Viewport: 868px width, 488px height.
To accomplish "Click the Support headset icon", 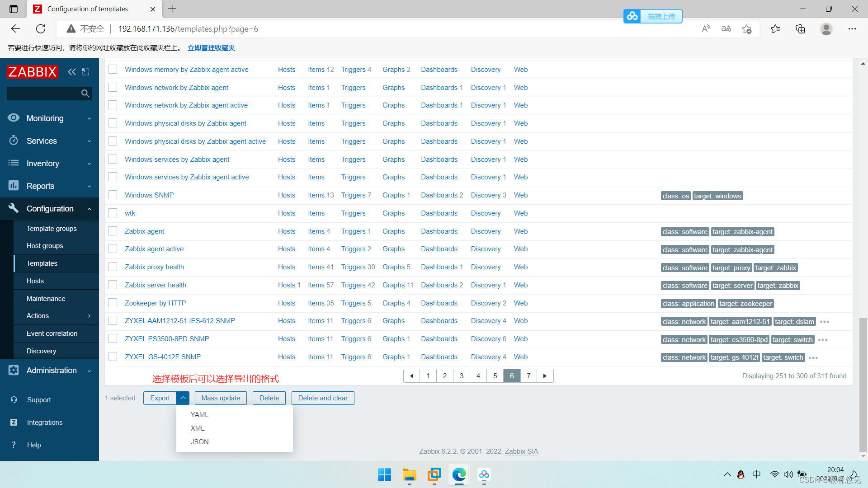I will 14,399.
